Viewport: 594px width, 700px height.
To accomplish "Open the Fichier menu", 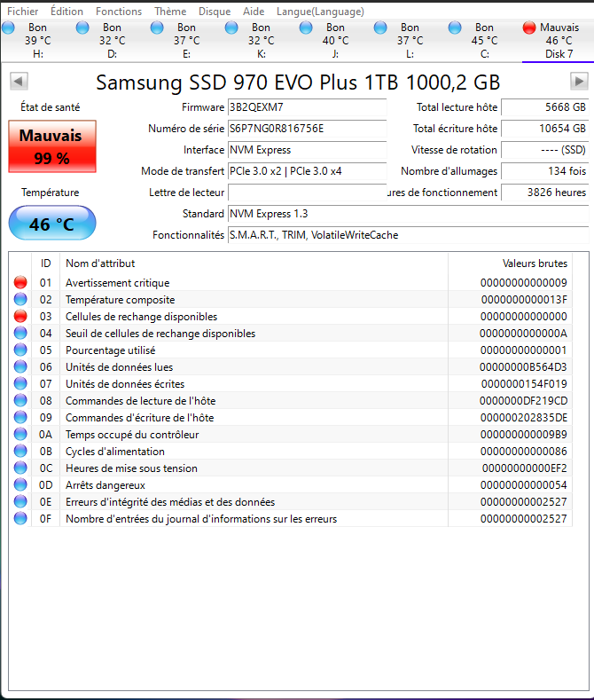I will click(x=23, y=12).
